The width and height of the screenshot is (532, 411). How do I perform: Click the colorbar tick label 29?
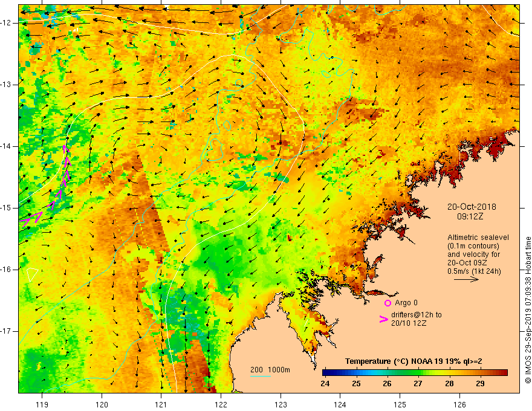click(480, 384)
